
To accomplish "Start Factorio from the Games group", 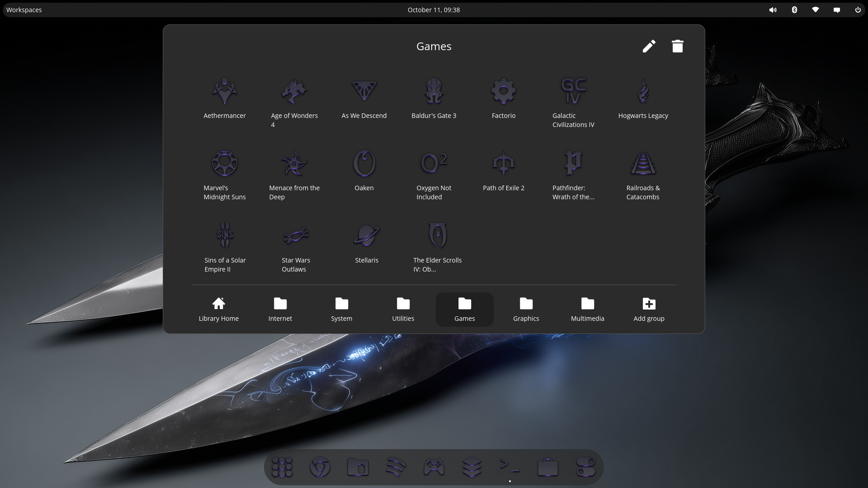I will click(x=503, y=92).
